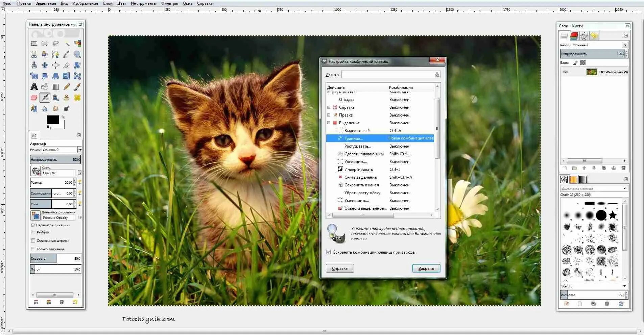Viewport: 644px width, 335px height.
Task: Uncheck Сохранять комбинации клавиш при выходе
Action: pos(329,252)
